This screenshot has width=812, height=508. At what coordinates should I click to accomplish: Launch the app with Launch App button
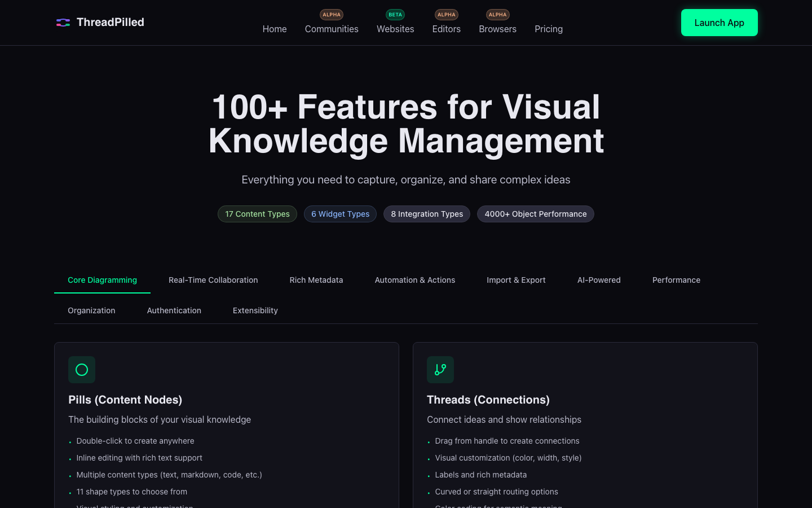pyautogui.click(x=720, y=23)
